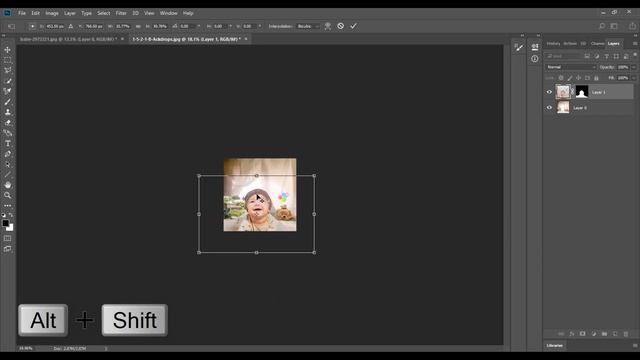Switch to warp mode

(x=328, y=26)
